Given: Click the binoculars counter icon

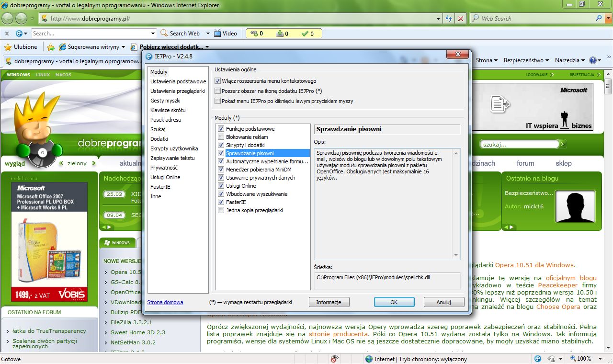Looking at the screenshot, I should tap(254, 34).
